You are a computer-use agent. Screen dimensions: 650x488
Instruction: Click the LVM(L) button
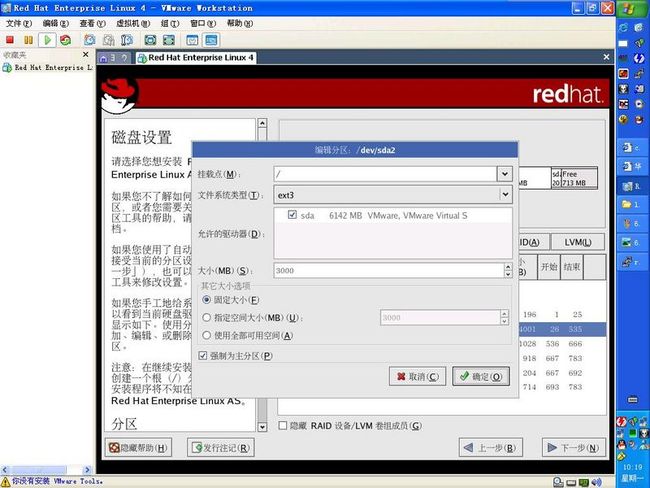click(577, 242)
